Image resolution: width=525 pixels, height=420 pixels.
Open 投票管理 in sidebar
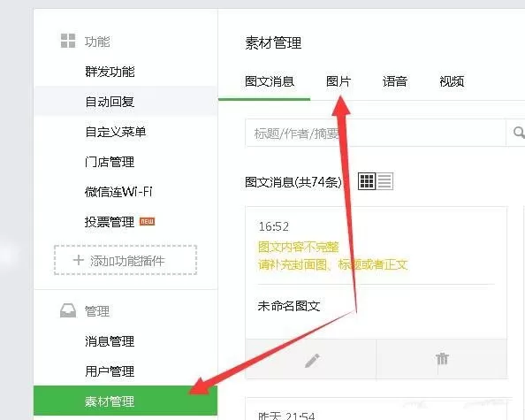(x=110, y=222)
